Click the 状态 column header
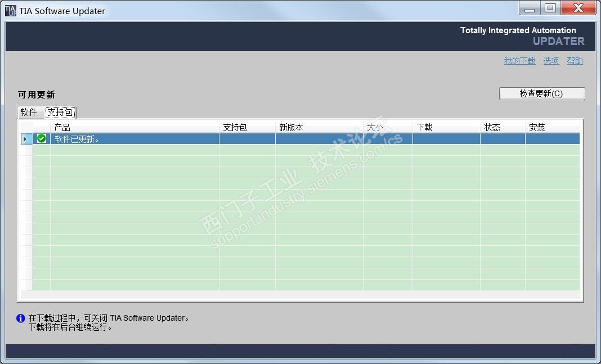The image size is (601, 364). point(503,127)
